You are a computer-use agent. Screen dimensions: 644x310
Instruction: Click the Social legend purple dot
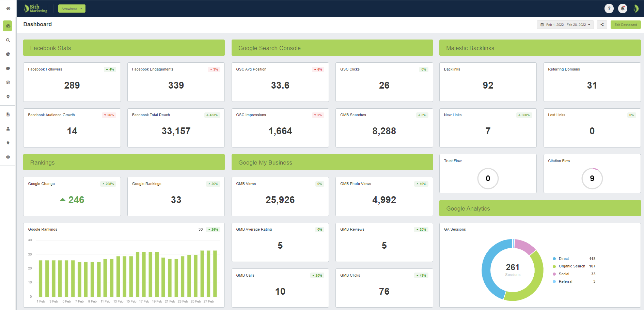click(554, 274)
